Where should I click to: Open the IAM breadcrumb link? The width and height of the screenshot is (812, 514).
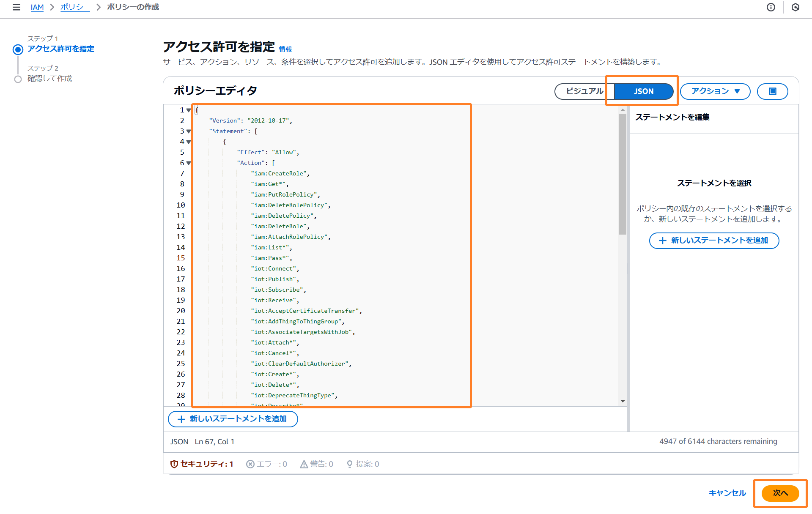(37, 7)
